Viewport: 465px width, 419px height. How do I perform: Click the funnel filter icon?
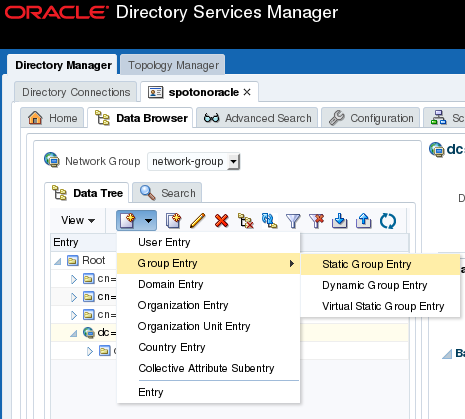click(293, 221)
